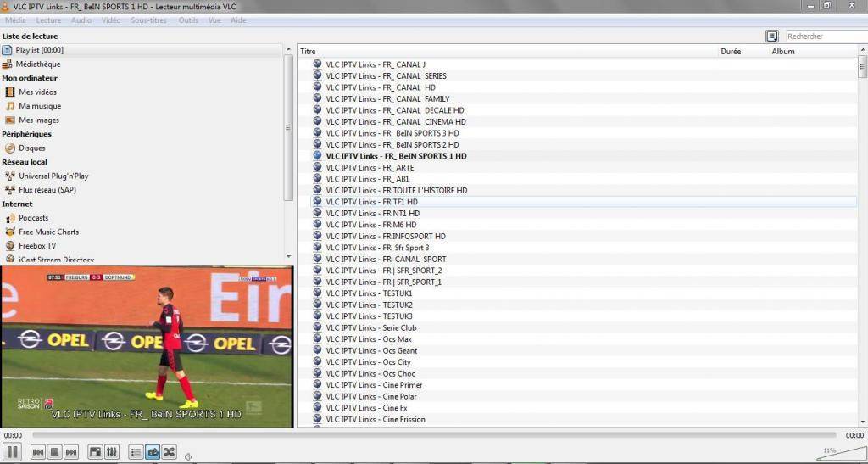
Task: Toggle loop repeat mode button
Action: (153, 452)
